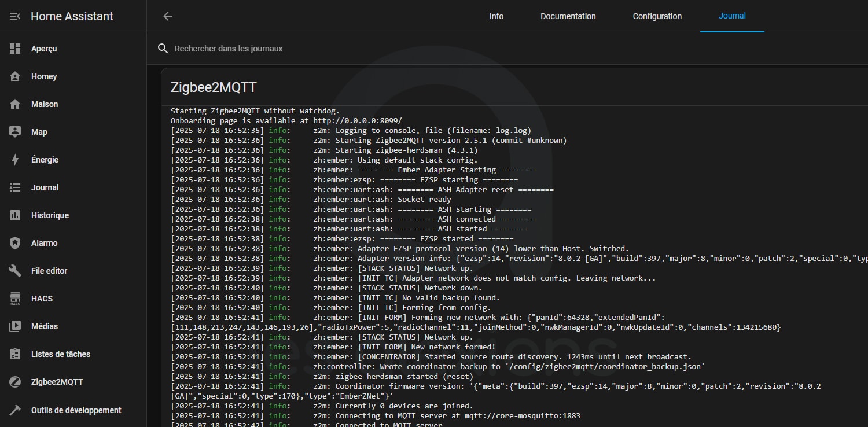Click the 'Connecting to MQTT server' line
The image size is (868, 427).
coord(375,415)
